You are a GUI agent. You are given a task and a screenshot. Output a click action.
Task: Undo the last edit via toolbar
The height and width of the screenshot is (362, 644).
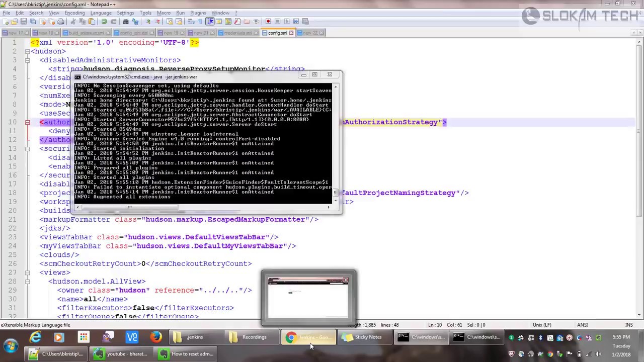pos(104,22)
